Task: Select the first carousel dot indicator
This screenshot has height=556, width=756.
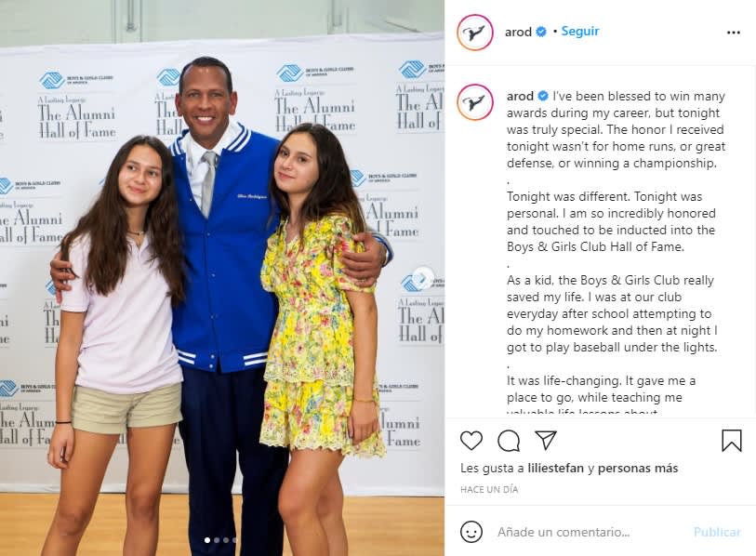Action: [207, 540]
